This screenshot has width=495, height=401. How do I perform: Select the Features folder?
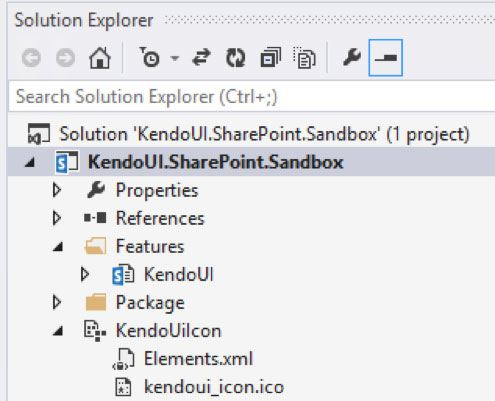pyautogui.click(x=150, y=246)
